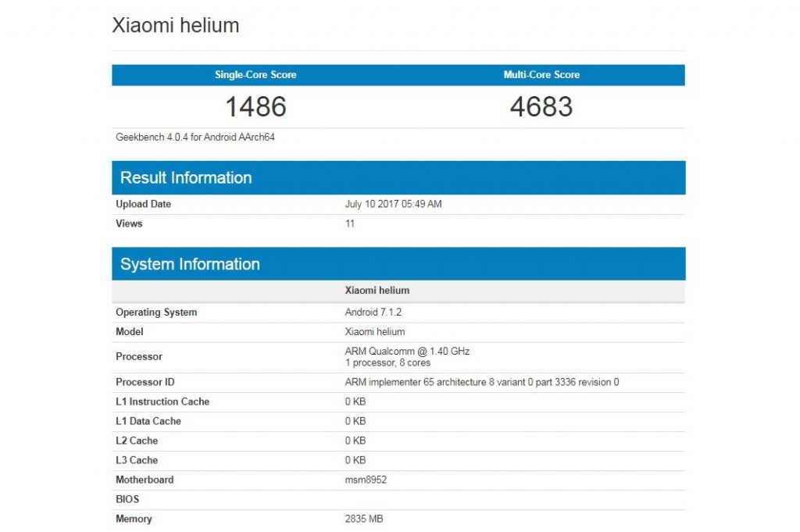800x532 pixels.
Task: Click the System Information section header
Action: 188,264
